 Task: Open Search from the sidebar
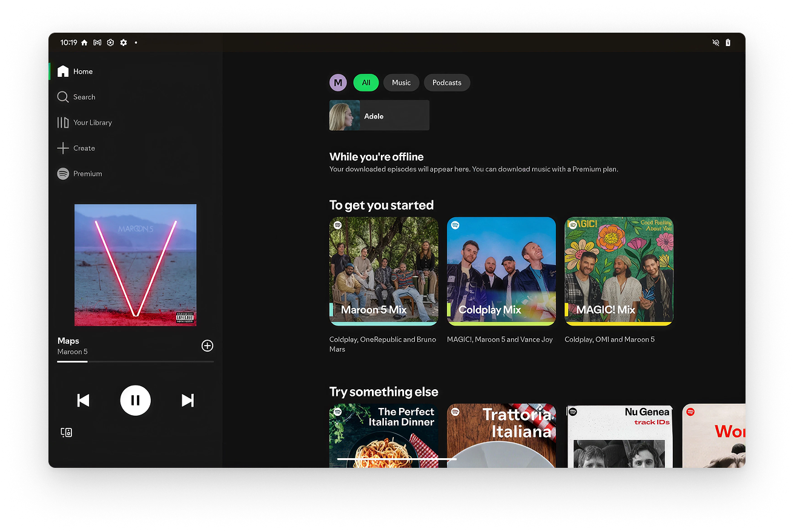[76, 97]
